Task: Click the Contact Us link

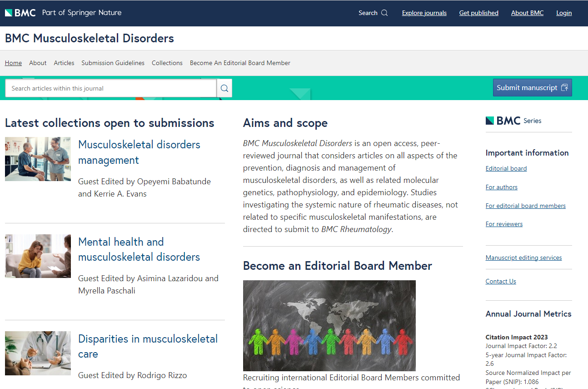Action: click(x=500, y=281)
